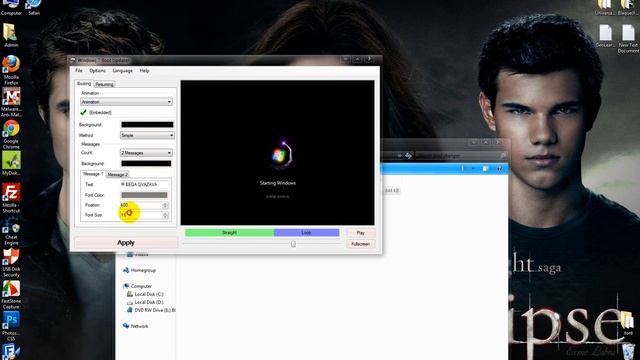Click the boot animation preview
Viewport: 640px width, 360px height.
(x=278, y=153)
